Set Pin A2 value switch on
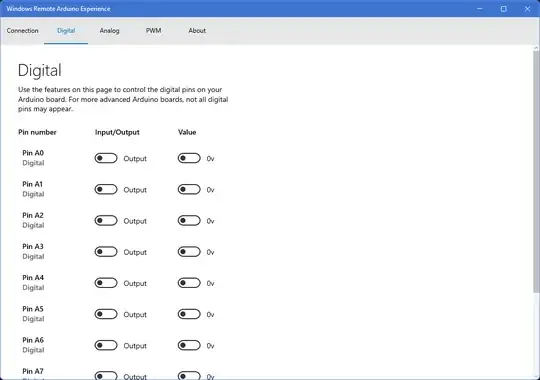Image resolution: width=540 pixels, height=380 pixels. pyautogui.click(x=189, y=221)
